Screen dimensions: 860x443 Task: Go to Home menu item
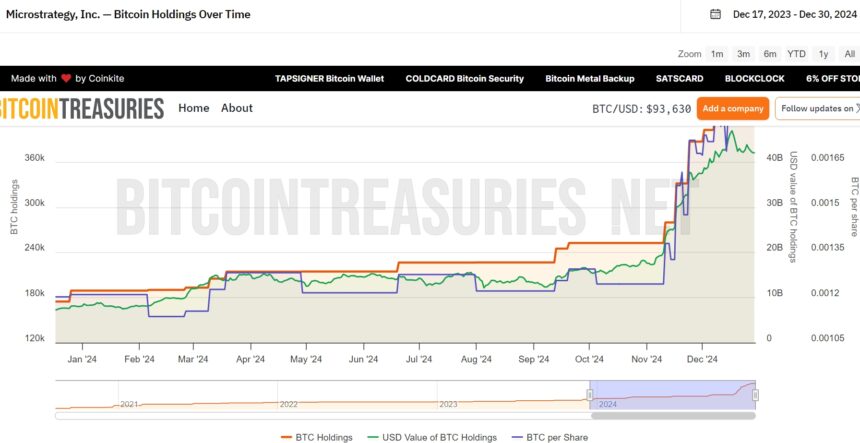tap(194, 108)
